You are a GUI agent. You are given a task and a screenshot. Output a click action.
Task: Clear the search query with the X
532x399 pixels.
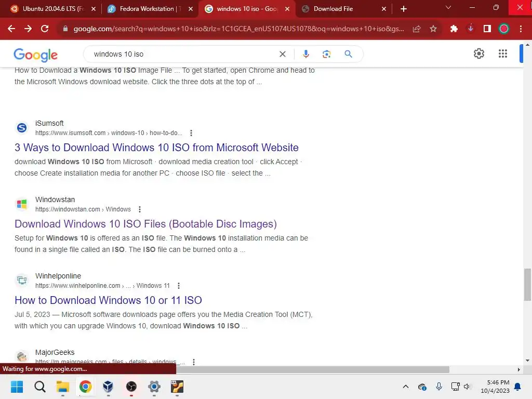pos(282,54)
